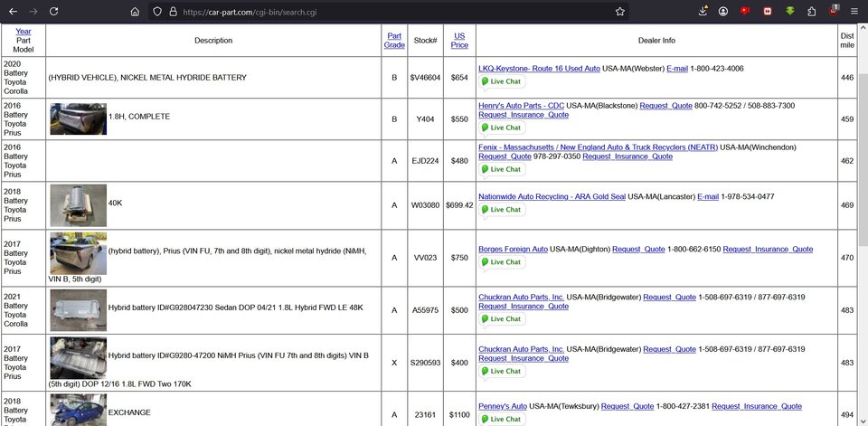Request insurance quote for Chuckran stock A55975
Viewport: 868px width, 426px height.
(524, 307)
